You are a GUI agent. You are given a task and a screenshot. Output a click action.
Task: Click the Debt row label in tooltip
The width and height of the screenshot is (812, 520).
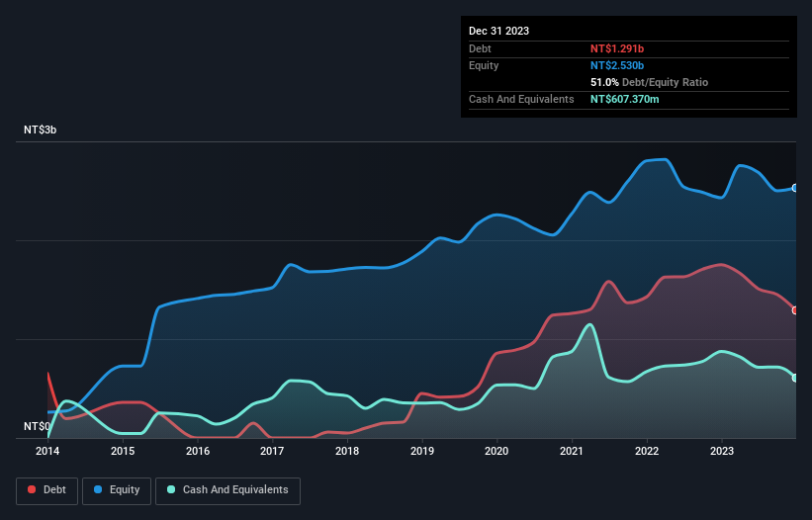pos(480,48)
